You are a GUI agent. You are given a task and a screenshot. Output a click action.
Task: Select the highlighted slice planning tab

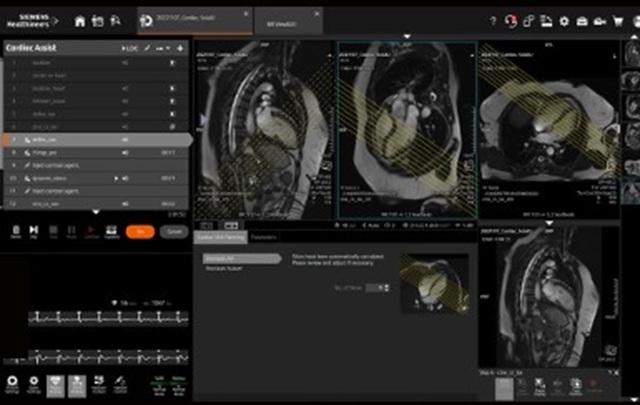[x=220, y=237]
